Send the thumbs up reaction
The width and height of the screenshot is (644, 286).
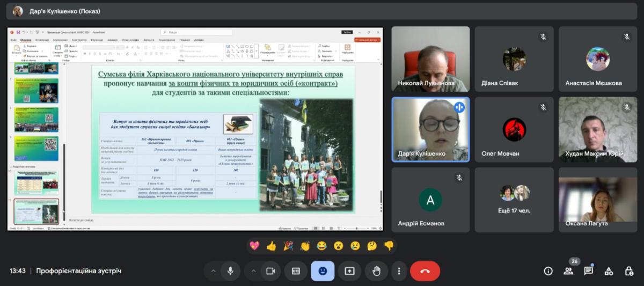[271, 246]
